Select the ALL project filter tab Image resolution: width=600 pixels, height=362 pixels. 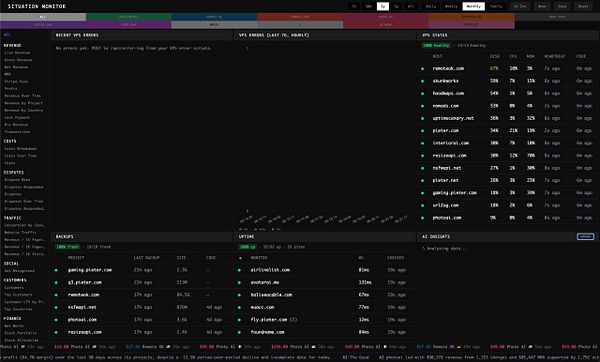coord(43,17)
